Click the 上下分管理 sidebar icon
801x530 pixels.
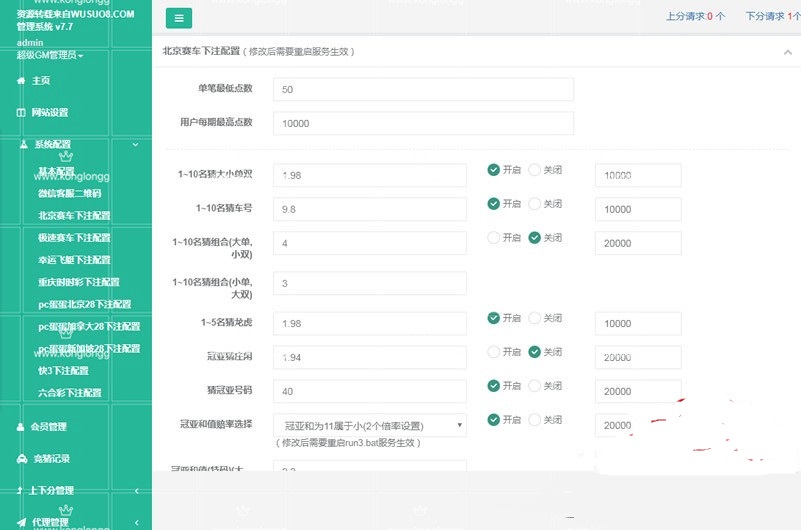coord(20,491)
